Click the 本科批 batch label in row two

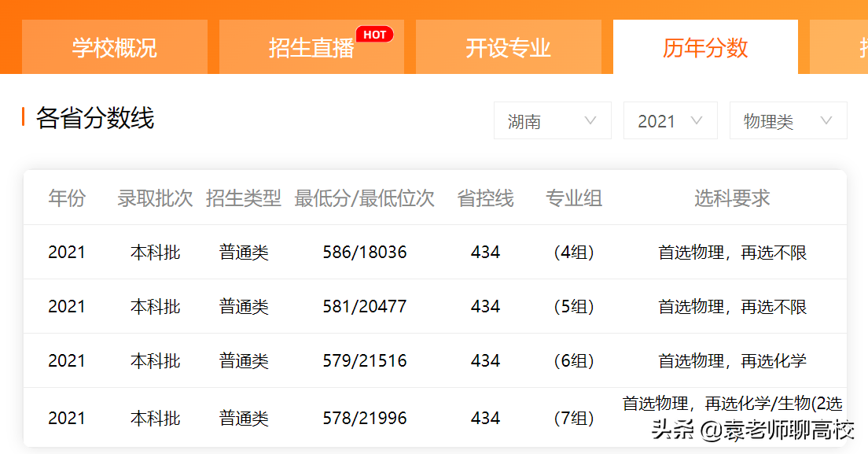tap(155, 306)
